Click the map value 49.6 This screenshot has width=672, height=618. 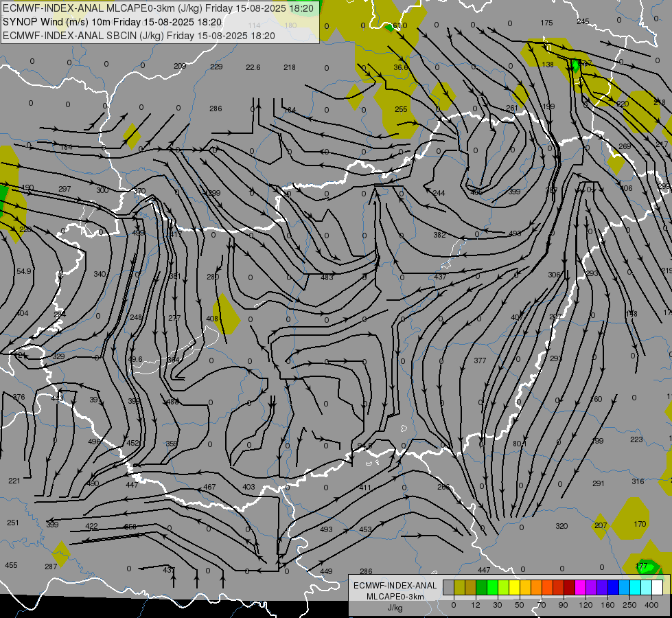135,359
